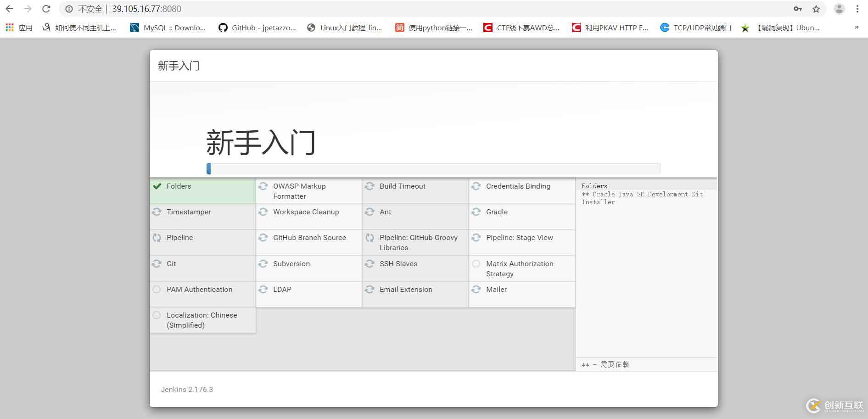This screenshot has height=419, width=868.
Task: Open the Chrome profile avatar
Action: 839,9
